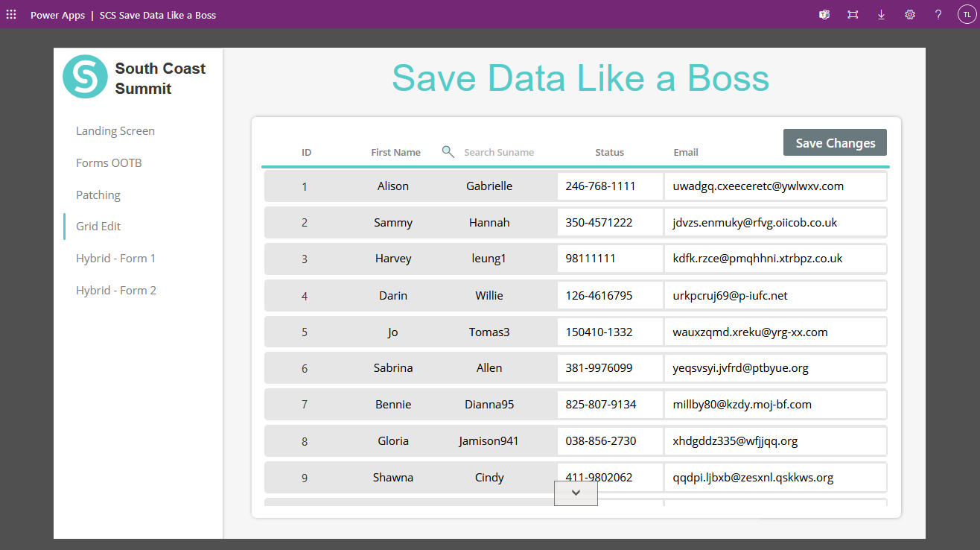Edit email kdfk.rzce@pmqhhni.xtrbpz.co.uk
Viewport: 980px width, 550px height.
pos(775,259)
